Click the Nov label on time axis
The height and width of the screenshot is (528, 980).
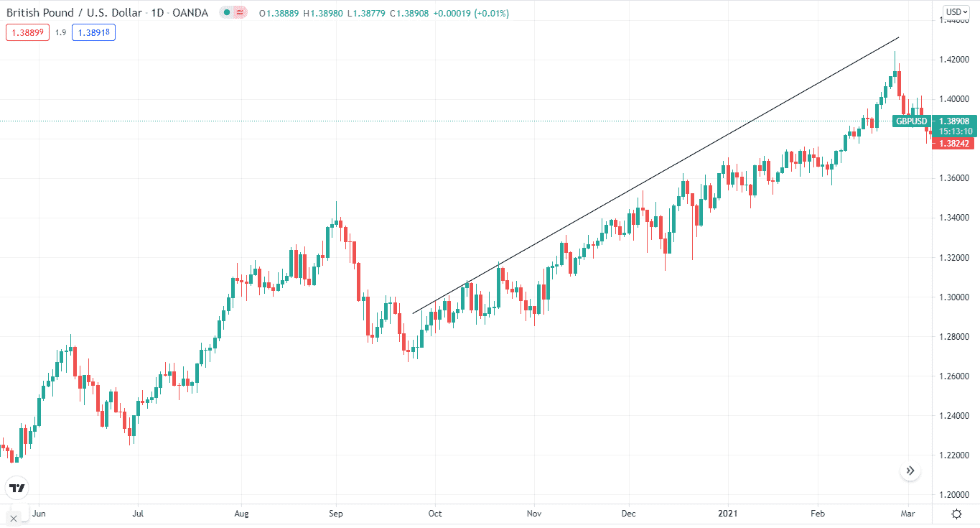pyautogui.click(x=533, y=514)
